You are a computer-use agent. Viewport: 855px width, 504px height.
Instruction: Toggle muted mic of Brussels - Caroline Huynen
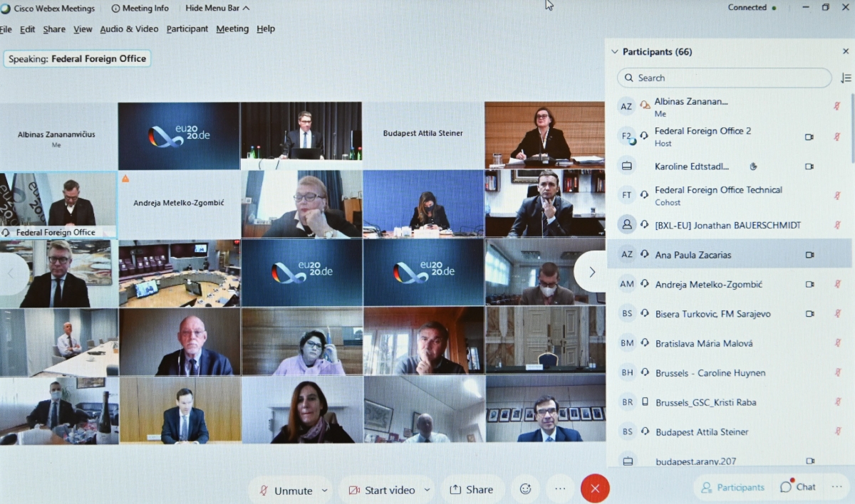tap(837, 372)
